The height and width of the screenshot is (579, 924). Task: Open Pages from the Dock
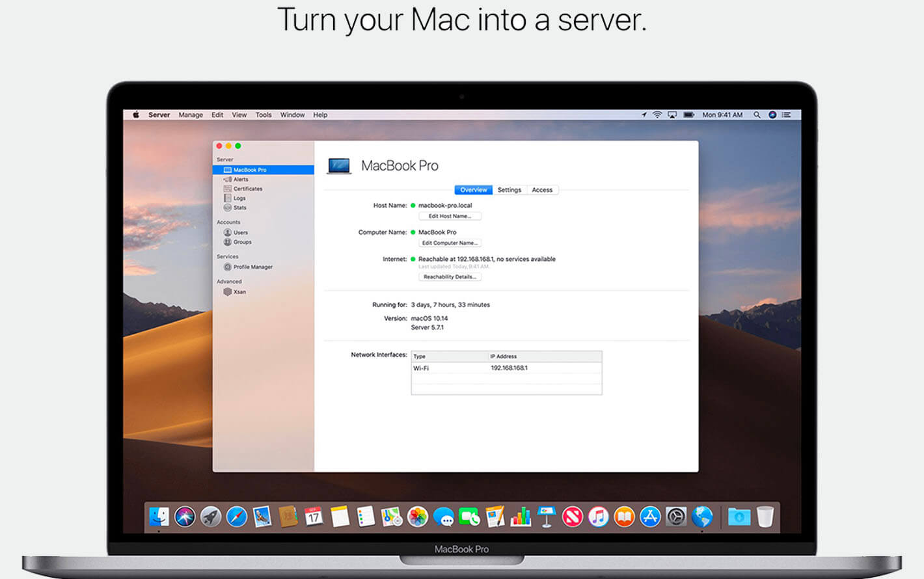tap(495, 517)
